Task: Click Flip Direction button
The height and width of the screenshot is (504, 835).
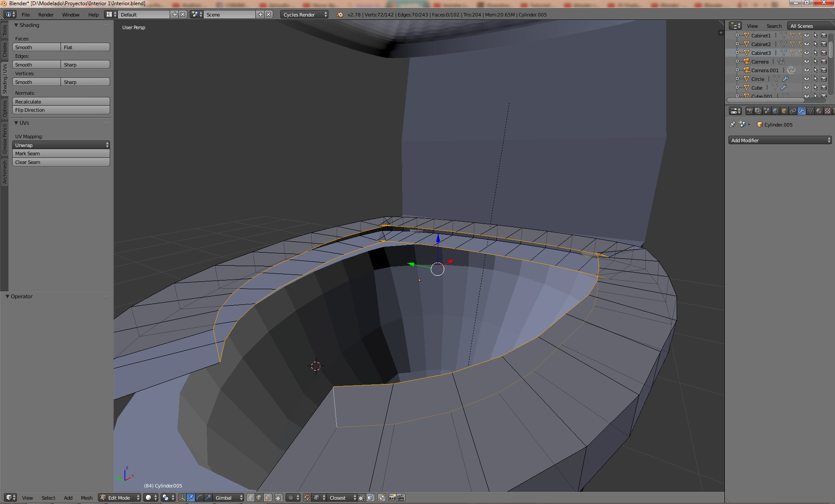Action: tap(61, 110)
